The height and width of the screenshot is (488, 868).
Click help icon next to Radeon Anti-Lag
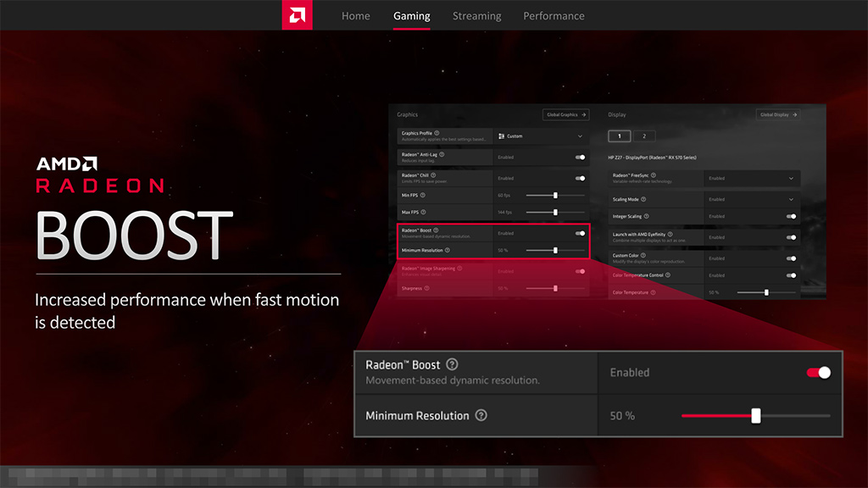(x=442, y=154)
